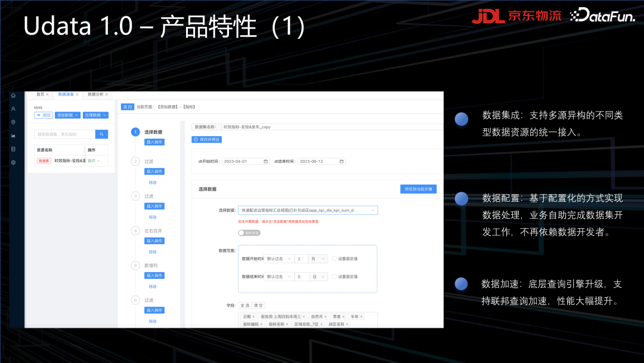Click 移除 under step 5 新增列

[x=153, y=287]
